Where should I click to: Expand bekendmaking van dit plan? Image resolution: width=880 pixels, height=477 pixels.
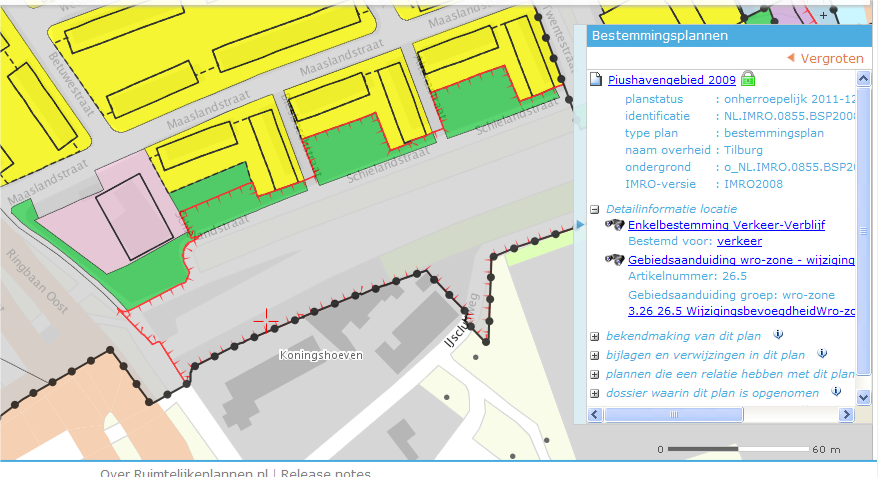pos(594,337)
